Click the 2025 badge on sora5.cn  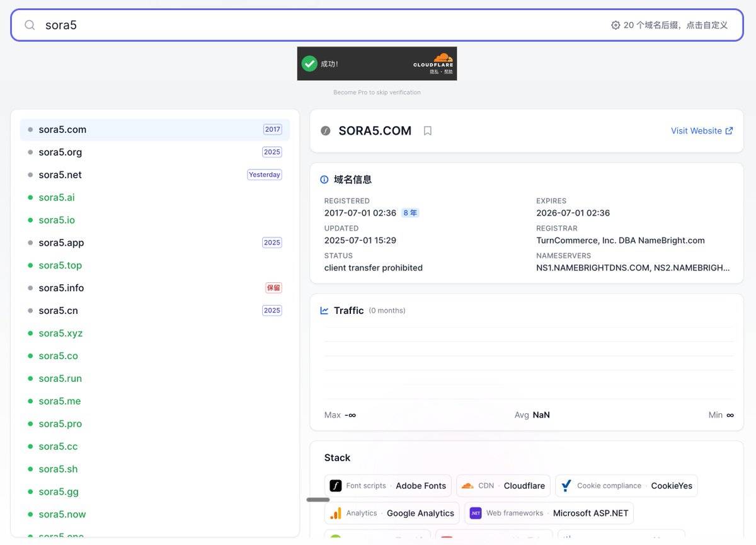[272, 311]
